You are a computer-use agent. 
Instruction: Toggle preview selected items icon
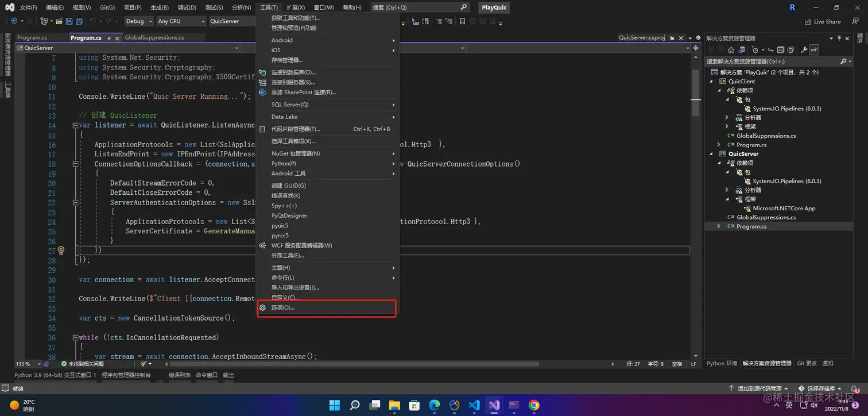coord(814,50)
